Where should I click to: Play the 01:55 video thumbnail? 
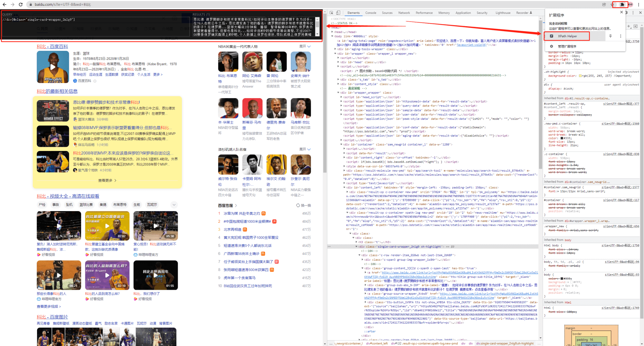[156, 275]
